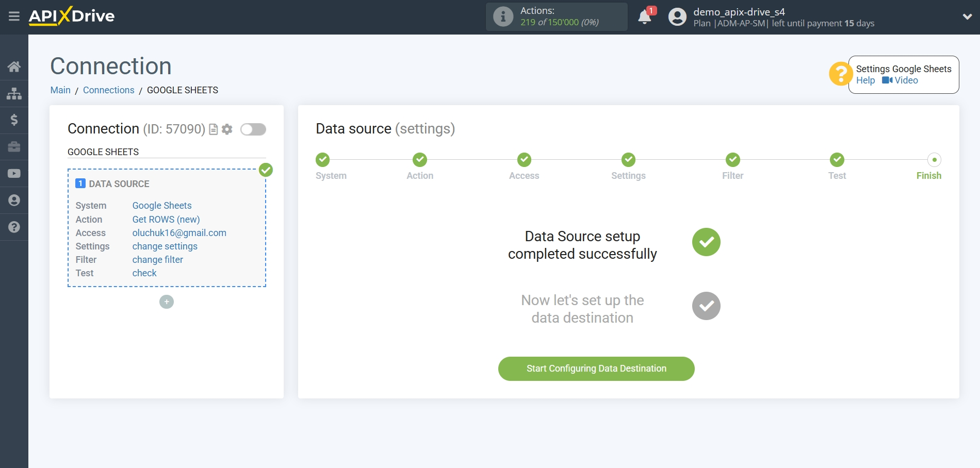Click the help question mark icon
This screenshot has width=980, height=468.
(14, 227)
